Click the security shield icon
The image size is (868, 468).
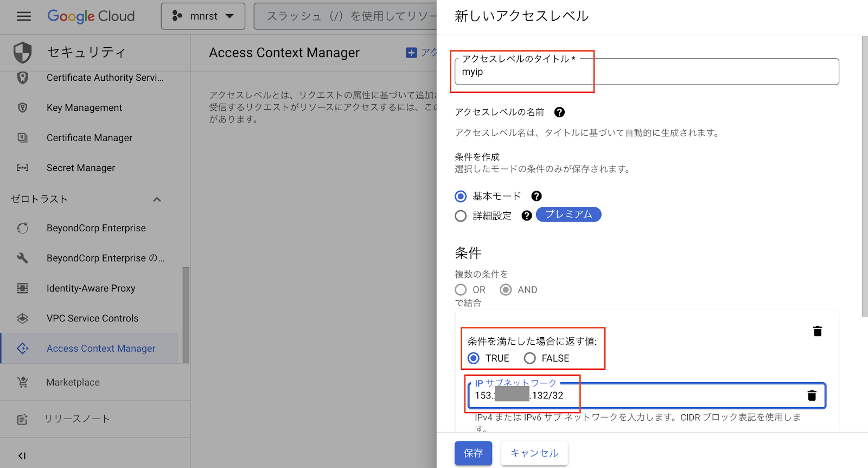pyautogui.click(x=22, y=52)
